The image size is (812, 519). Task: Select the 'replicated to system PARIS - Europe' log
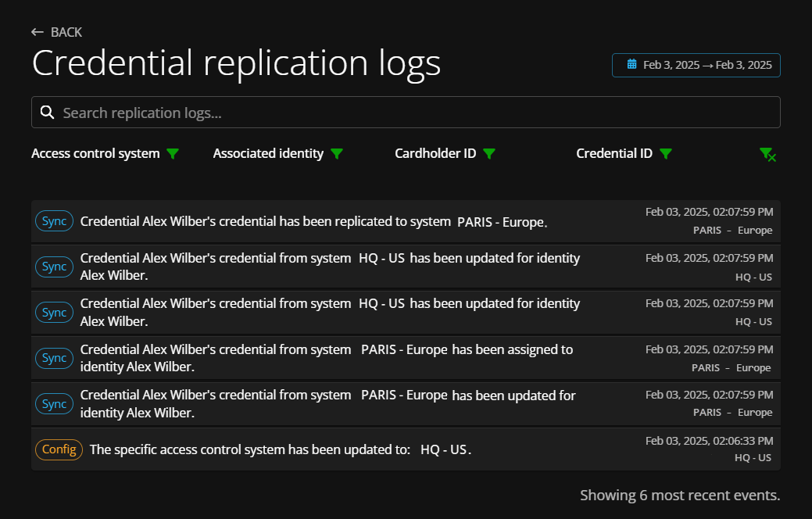coord(313,222)
